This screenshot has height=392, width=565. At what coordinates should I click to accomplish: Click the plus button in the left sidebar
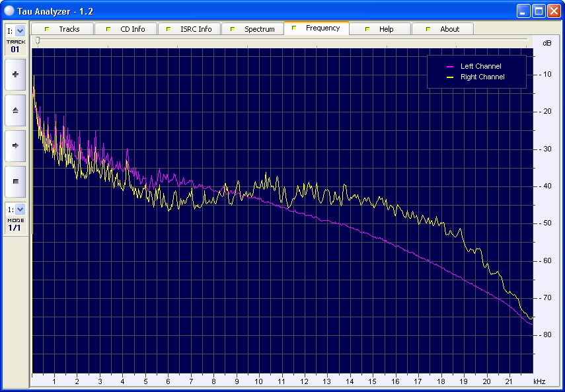(15, 75)
